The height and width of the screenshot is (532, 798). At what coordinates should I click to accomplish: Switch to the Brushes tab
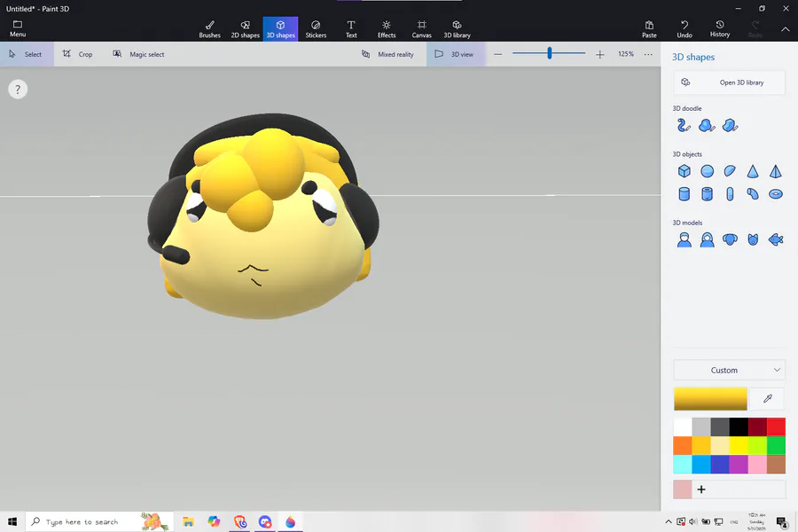tap(209, 29)
